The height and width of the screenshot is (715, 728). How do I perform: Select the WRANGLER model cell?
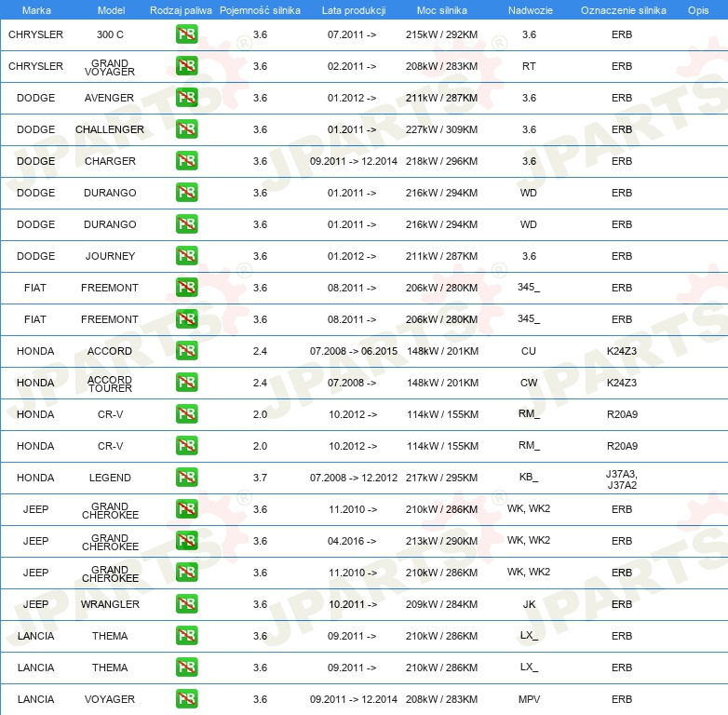pos(110,604)
